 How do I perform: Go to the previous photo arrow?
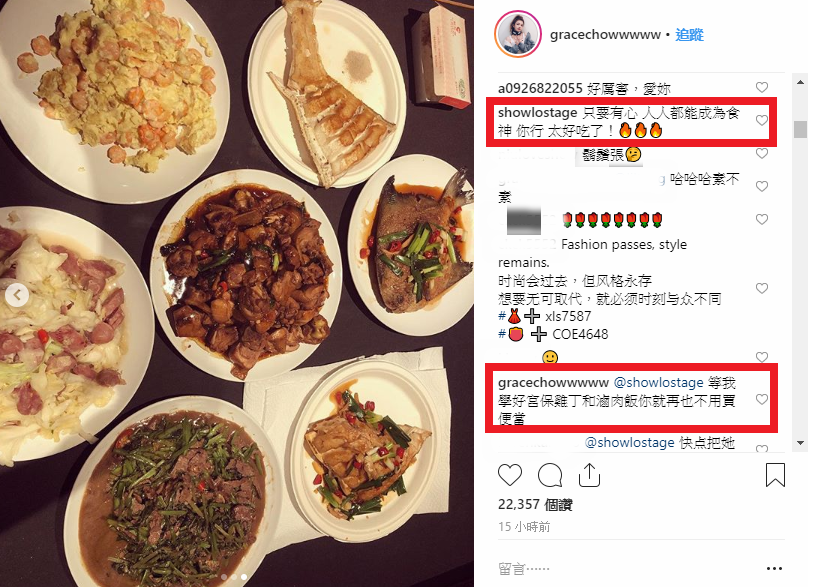(x=17, y=295)
